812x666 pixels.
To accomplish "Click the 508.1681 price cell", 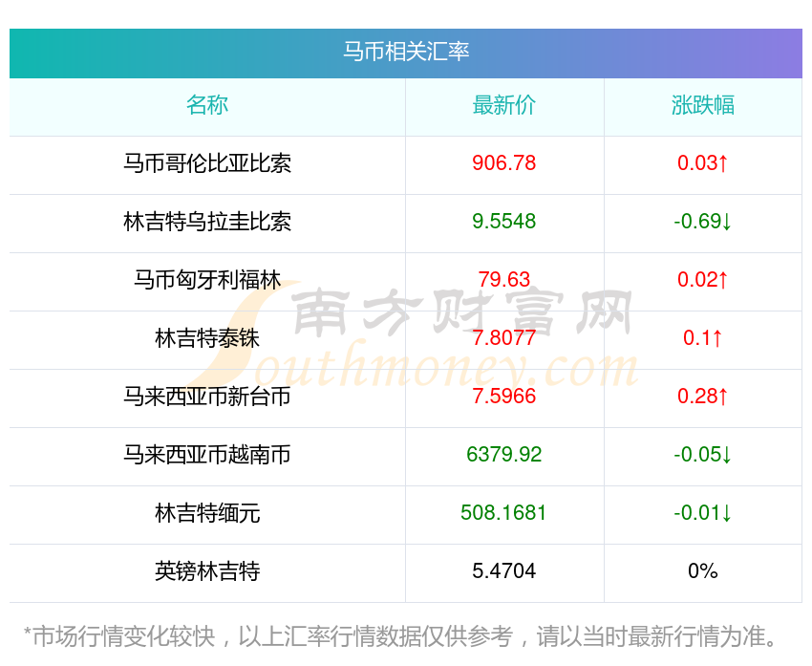I will tap(504, 513).
